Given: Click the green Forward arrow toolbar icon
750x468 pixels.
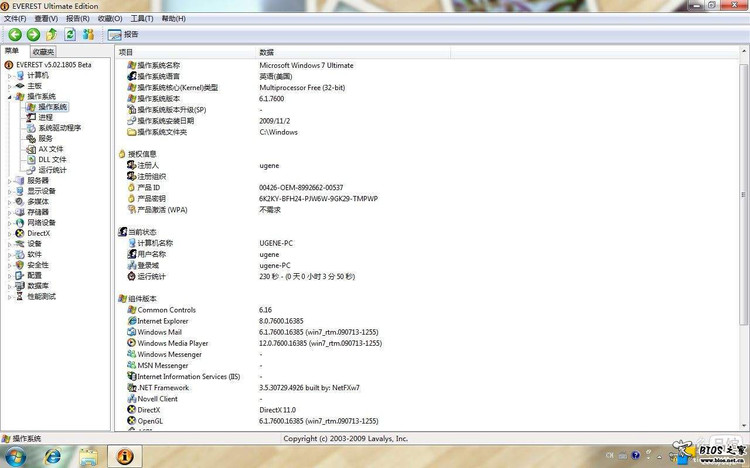Looking at the screenshot, I should (33, 34).
